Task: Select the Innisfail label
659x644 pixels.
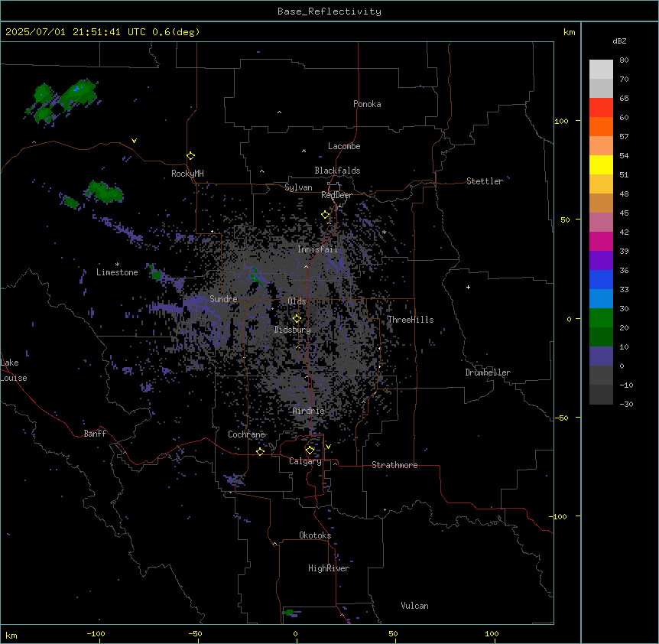Action: (x=317, y=249)
